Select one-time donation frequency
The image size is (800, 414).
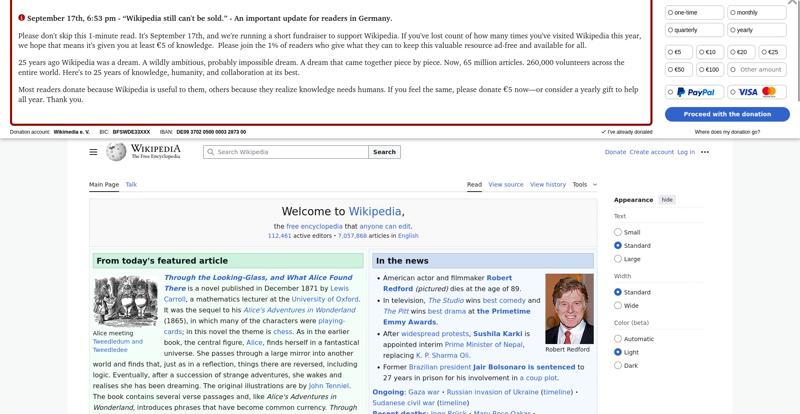tap(694, 12)
